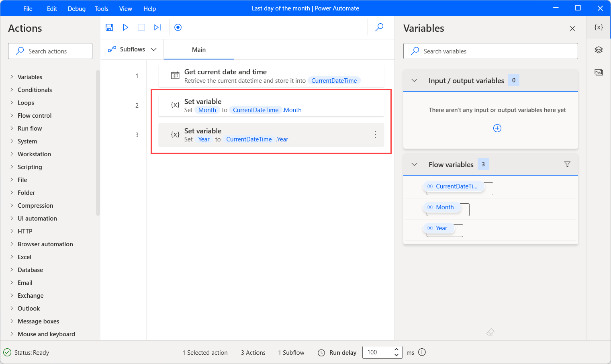Run the flow with the play icon
The image size is (611, 364).
coord(125,27)
